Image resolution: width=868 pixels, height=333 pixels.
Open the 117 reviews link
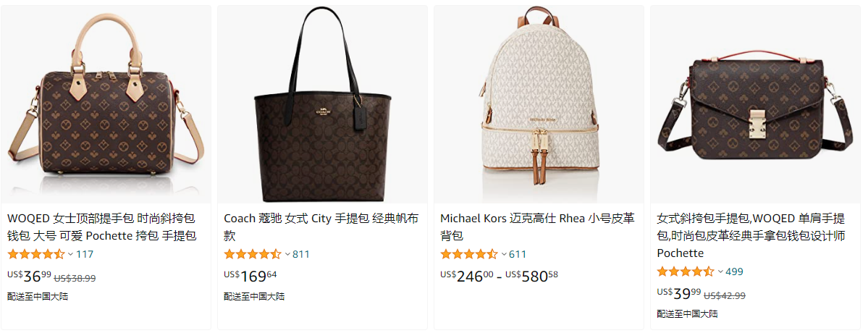(85, 254)
